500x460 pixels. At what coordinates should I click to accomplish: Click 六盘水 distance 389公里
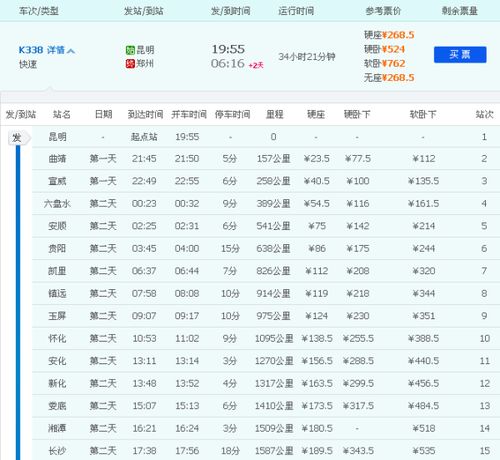point(273,203)
